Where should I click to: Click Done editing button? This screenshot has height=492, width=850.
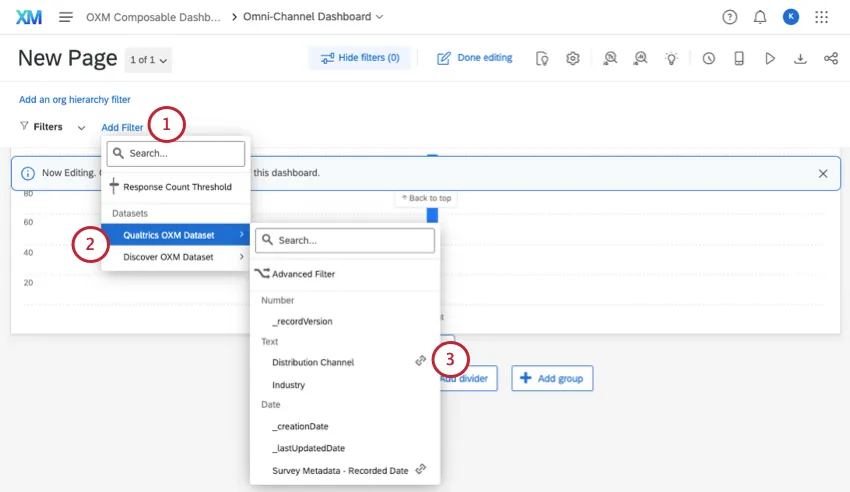tap(475, 58)
